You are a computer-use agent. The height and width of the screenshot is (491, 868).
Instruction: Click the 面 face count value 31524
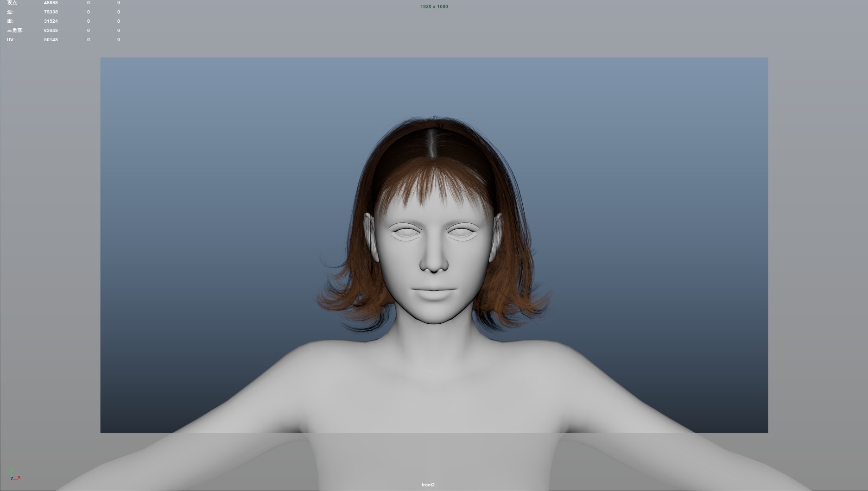pyautogui.click(x=51, y=21)
